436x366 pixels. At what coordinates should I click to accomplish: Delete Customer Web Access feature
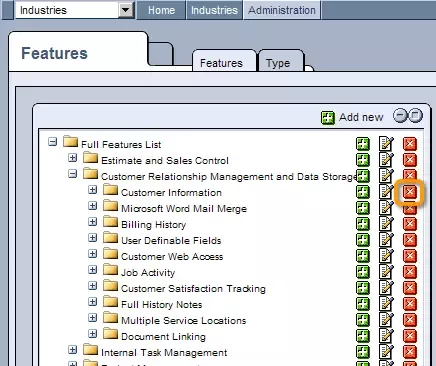tap(410, 256)
